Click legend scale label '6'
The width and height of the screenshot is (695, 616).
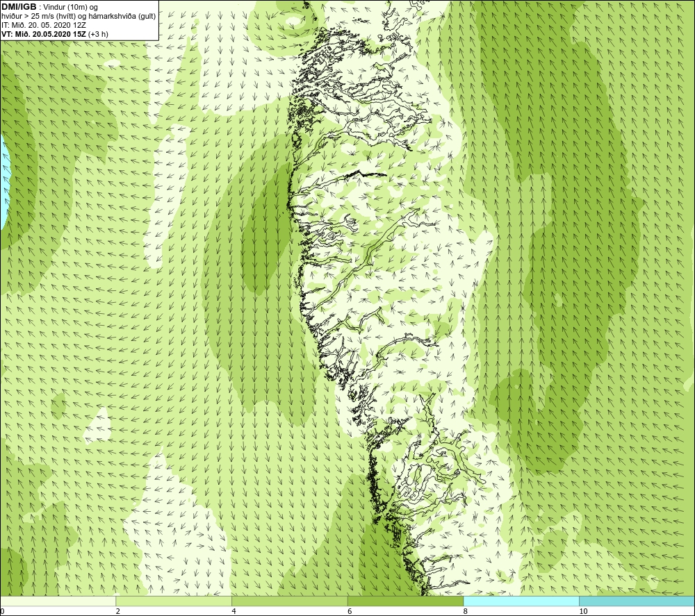350,612
